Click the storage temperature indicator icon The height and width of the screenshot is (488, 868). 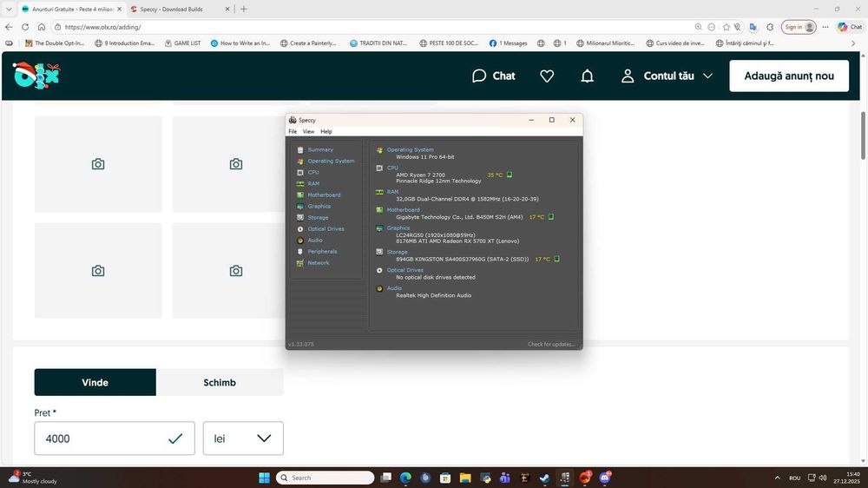(x=557, y=259)
